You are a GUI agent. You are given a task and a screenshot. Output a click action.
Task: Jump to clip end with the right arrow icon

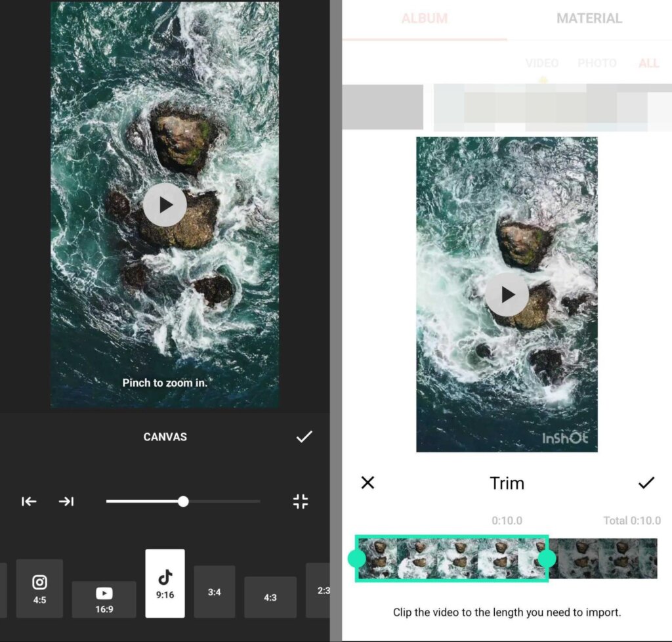tap(66, 502)
